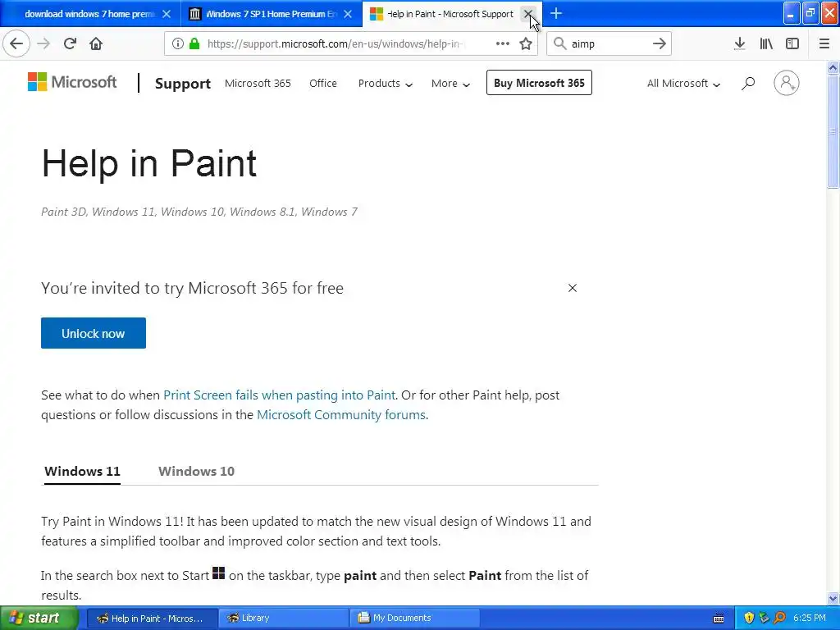Open the Microsoft Community forums link
This screenshot has width=840, height=630.
click(x=341, y=414)
